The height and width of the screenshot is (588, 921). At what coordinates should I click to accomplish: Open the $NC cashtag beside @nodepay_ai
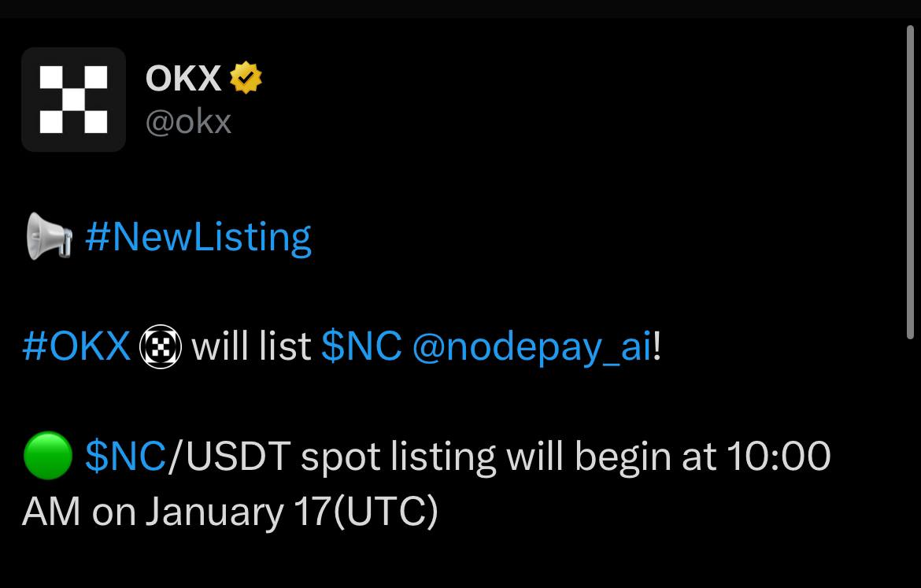(x=362, y=346)
